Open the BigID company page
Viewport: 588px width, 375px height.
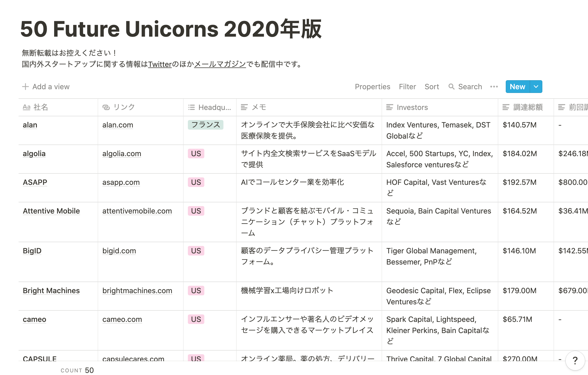32,251
